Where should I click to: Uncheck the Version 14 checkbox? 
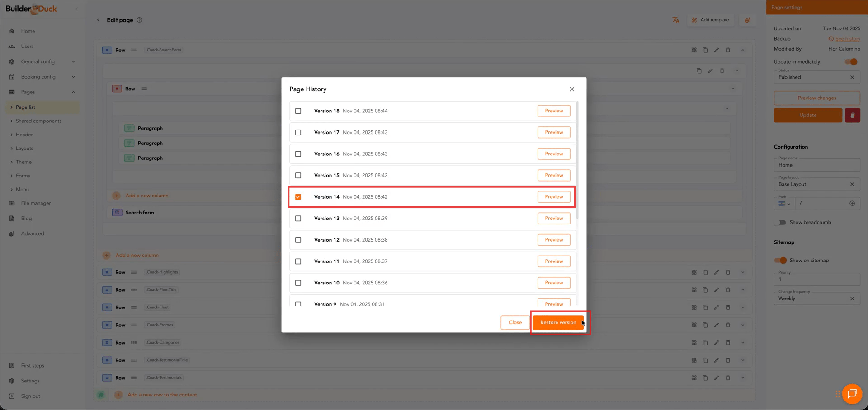(x=298, y=197)
